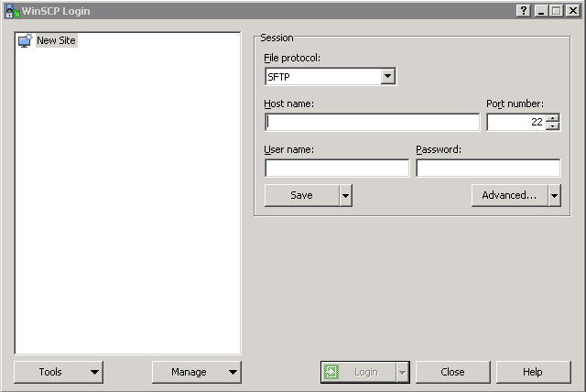Click the Login button
Viewport: 586px width, 392px height.
point(359,372)
